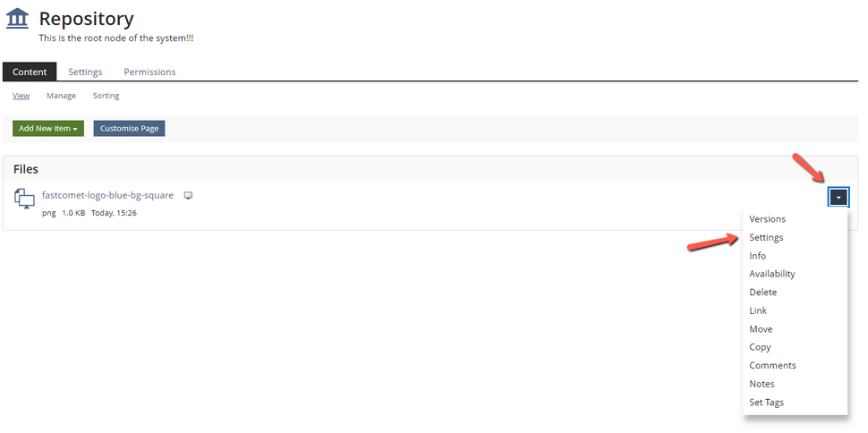
Task: Click the file type icon beside fastcomet-logo-blue-bg-square
Action: (24, 199)
